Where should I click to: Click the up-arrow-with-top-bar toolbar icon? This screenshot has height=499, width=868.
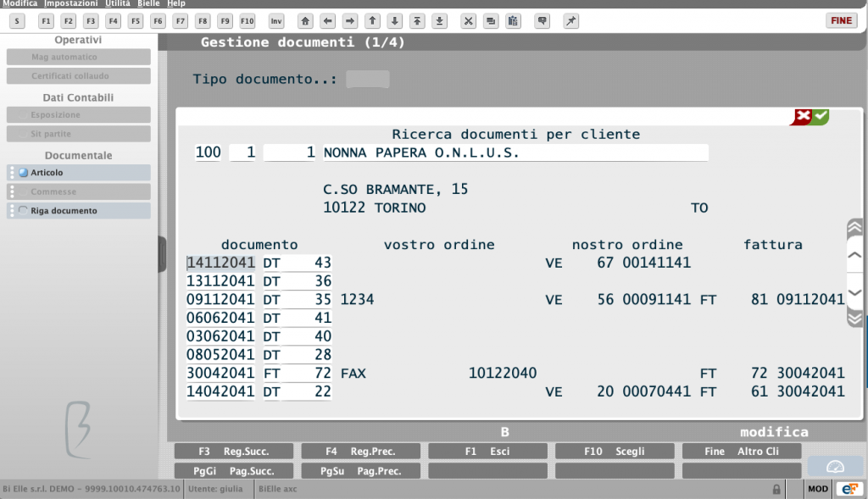[x=417, y=21]
